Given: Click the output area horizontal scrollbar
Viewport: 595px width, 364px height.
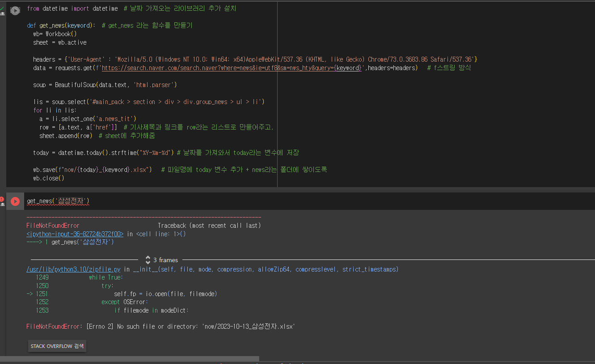Looking at the screenshot, I should (x=130, y=359).
